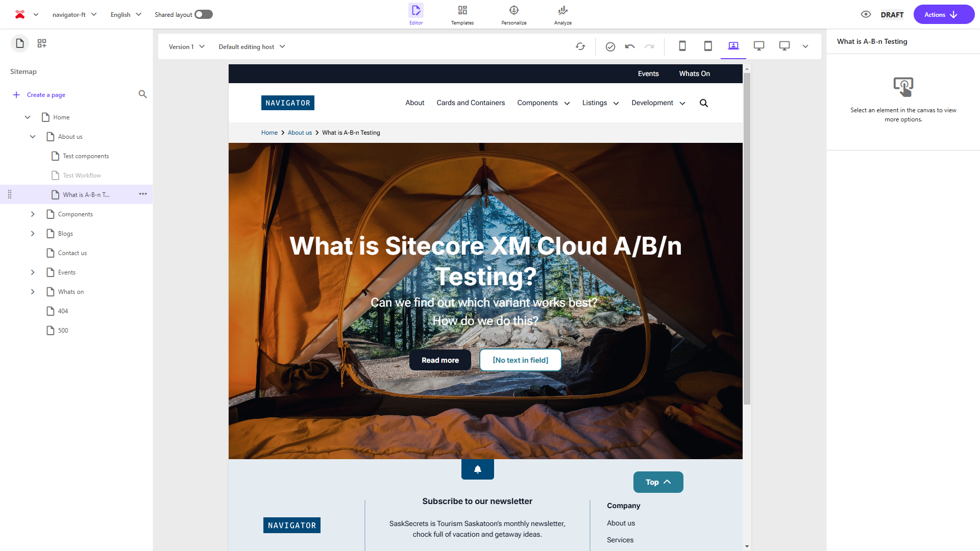Click the About nav item
This screenshot has width=980, height=551.
tap(415, 103)
